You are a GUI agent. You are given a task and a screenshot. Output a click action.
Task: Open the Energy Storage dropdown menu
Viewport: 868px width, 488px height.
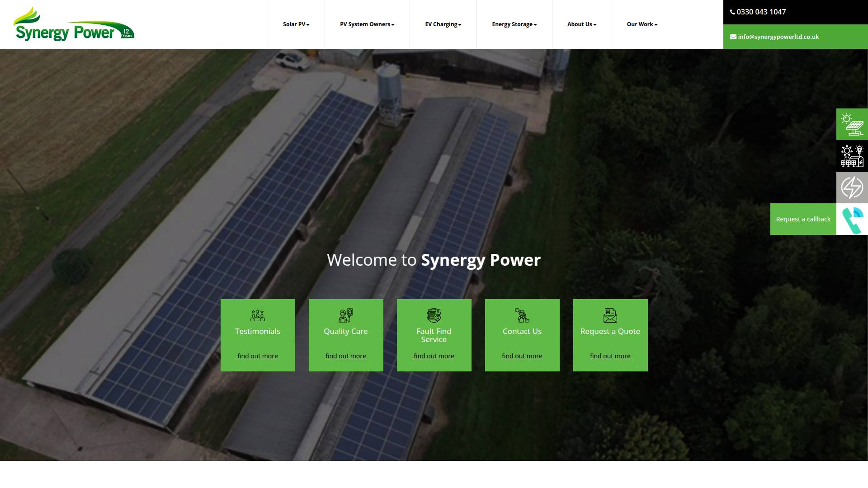tap(514, 24)
